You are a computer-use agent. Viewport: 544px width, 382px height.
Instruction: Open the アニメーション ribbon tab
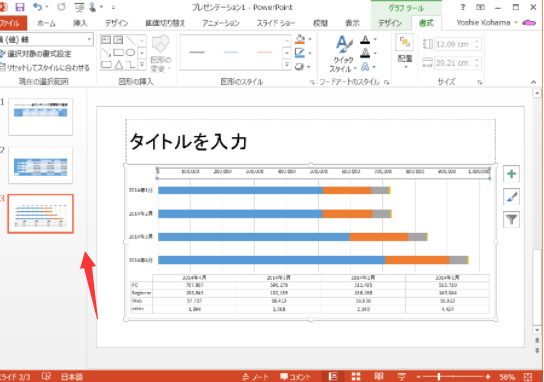point(221,23)
